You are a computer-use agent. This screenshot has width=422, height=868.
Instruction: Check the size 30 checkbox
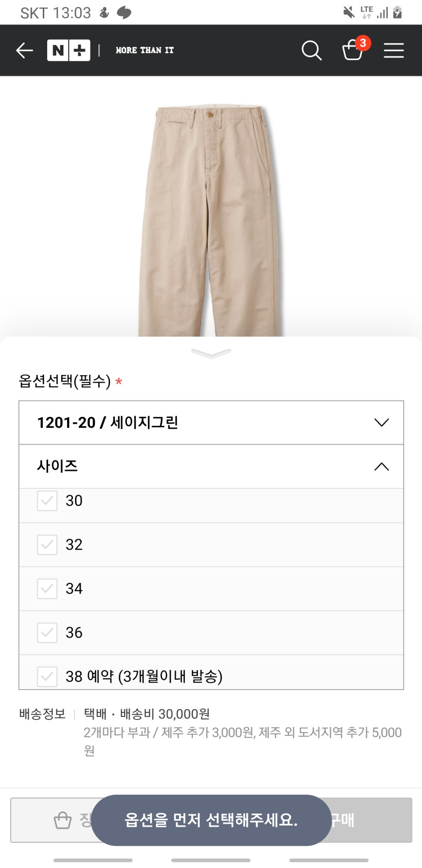pos(47,501)
